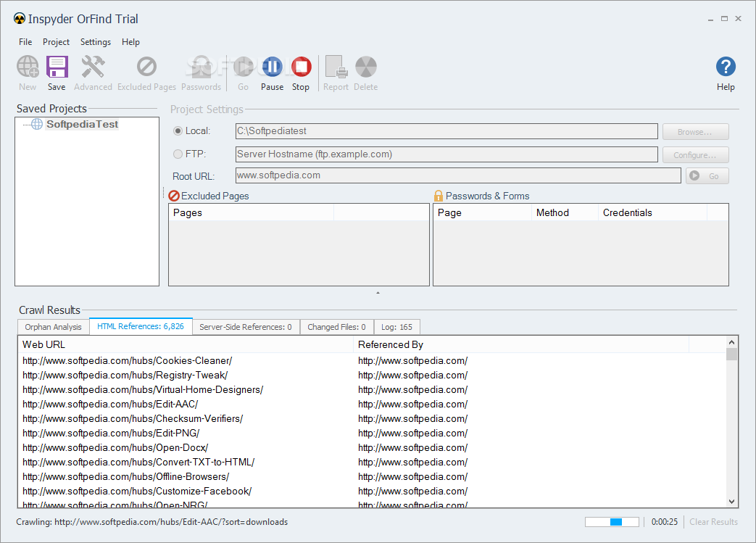
Task: Click the Method column header
Action: coord(565,212)
